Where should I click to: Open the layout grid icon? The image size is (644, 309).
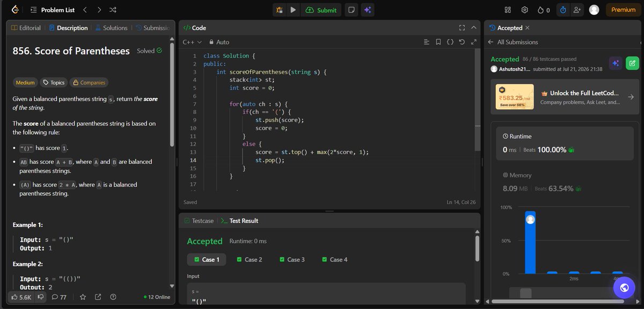tap(508, 10)
